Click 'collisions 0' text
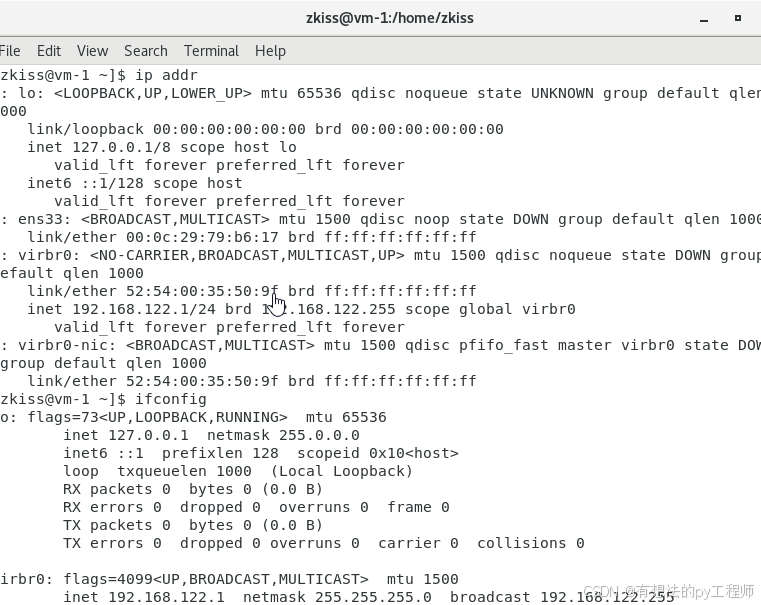 click(x=531, y=543)
